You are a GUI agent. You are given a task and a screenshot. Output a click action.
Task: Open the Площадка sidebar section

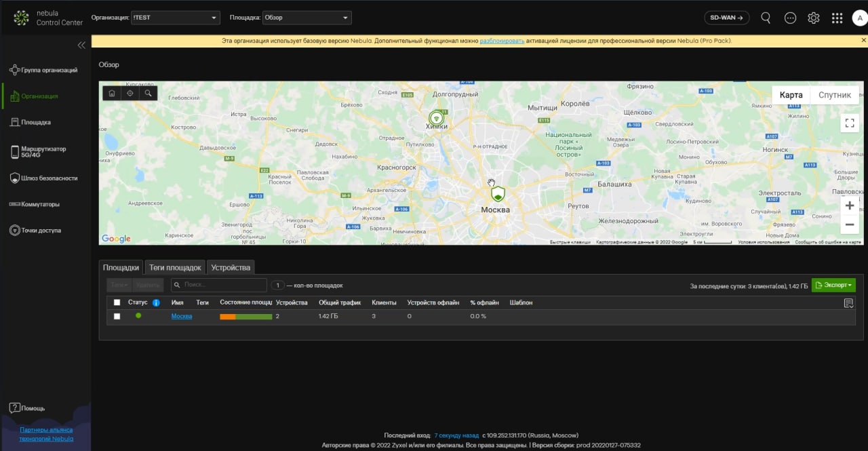click(31, 122)
